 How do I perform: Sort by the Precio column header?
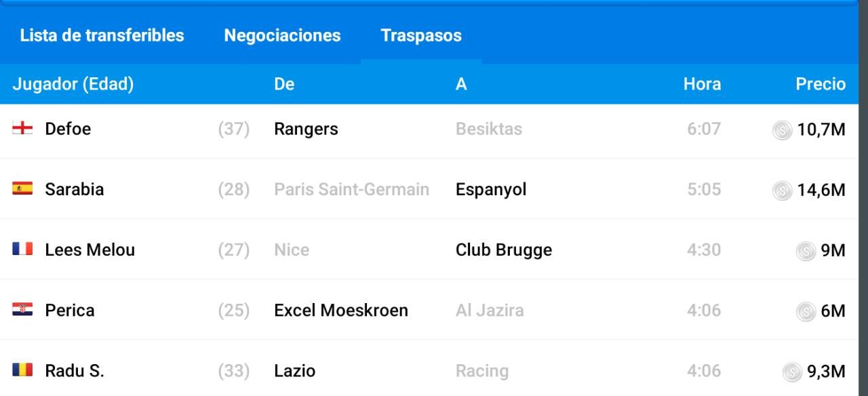pos(821,85)
